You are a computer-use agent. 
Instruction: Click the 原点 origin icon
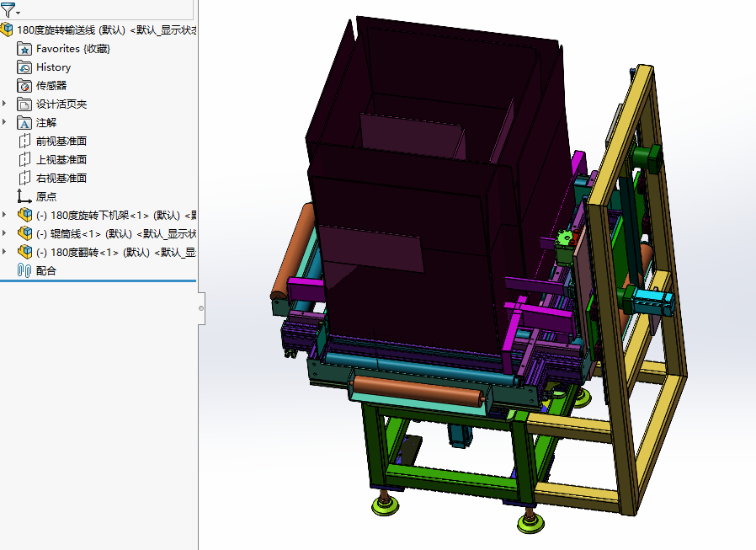pos(24,196)
